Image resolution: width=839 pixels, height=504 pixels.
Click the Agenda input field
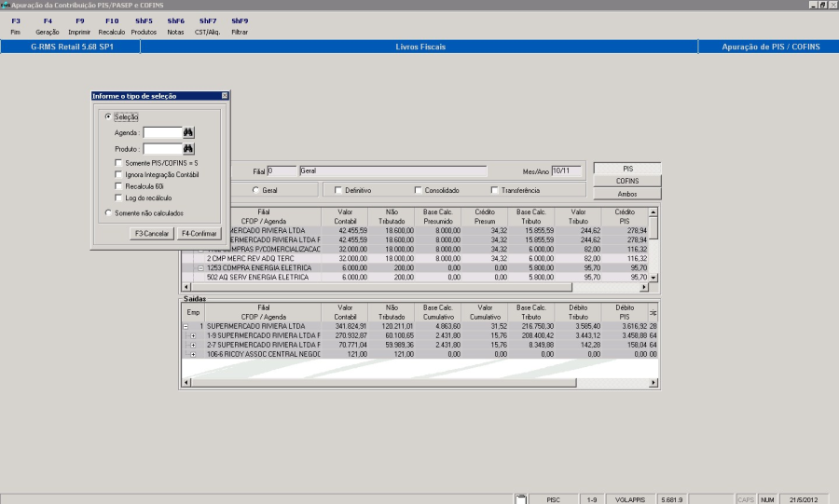pyautogui.click(x=161, y=132)
